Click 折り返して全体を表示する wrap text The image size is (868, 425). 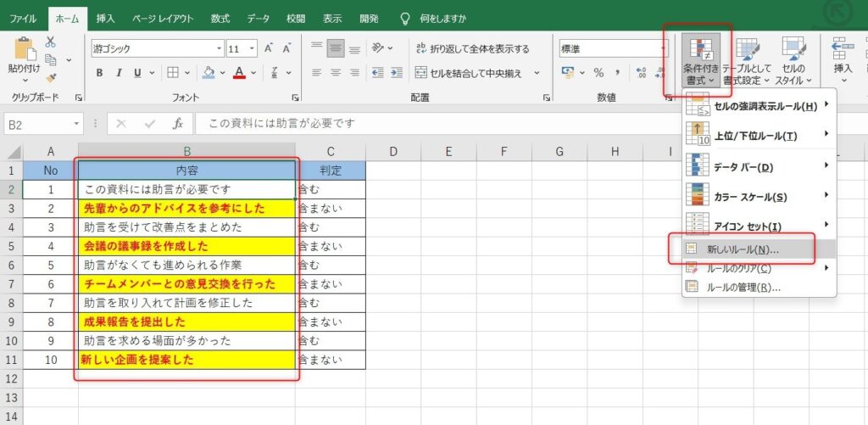472,48
